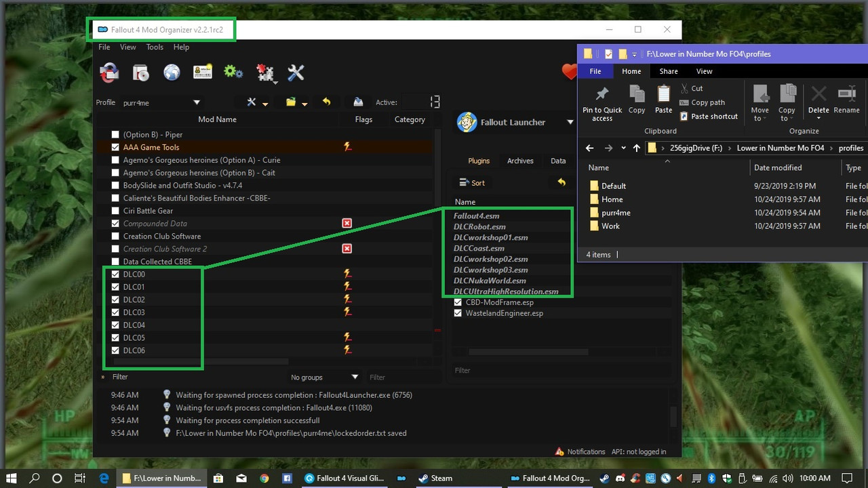The width and height of the screenshot is (868, 488).
Task: Open Microsoft Edge from taskbar
Action: 104,478
